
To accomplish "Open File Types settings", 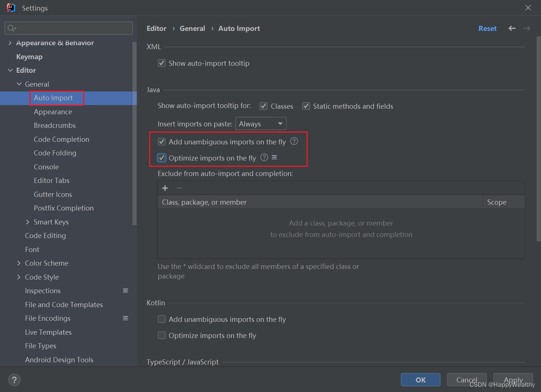I will point(40,346).
